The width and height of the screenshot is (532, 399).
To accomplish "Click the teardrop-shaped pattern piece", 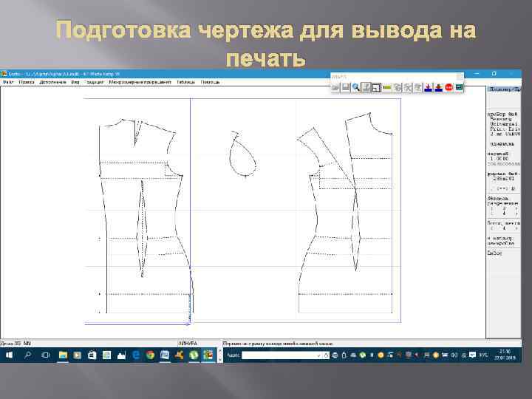I will pyautogui.click(x=242, y=154).
